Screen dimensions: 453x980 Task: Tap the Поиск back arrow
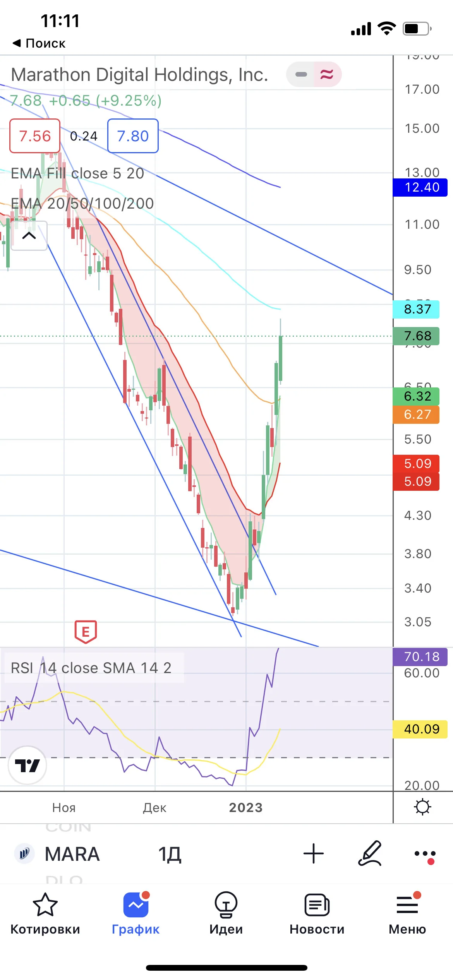39,43
